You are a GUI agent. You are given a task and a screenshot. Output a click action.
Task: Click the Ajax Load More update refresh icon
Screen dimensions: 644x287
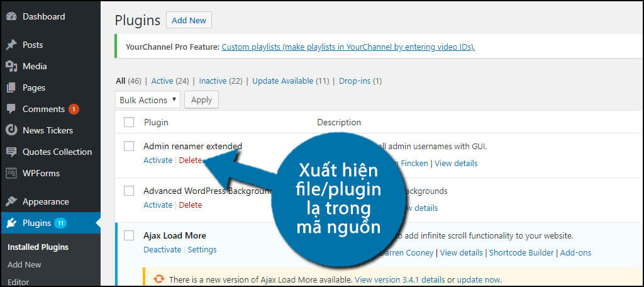coord(158,279)
